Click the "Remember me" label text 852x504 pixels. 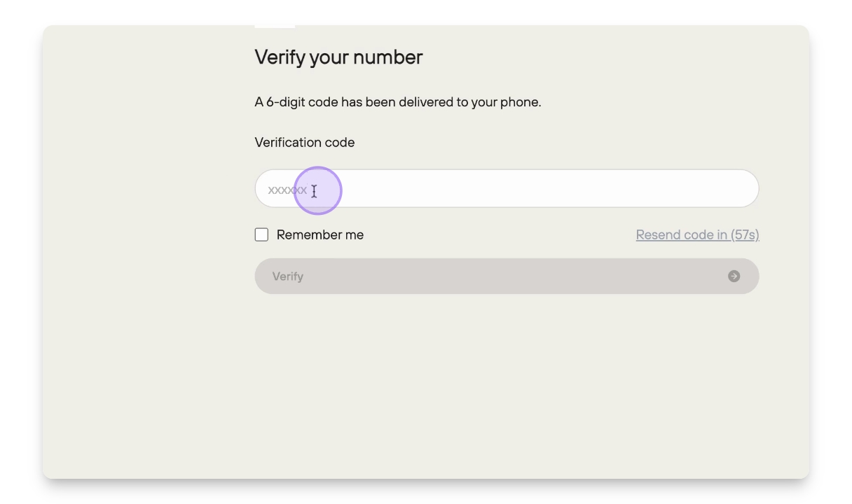pyautogui.click(x=320, y=235)
